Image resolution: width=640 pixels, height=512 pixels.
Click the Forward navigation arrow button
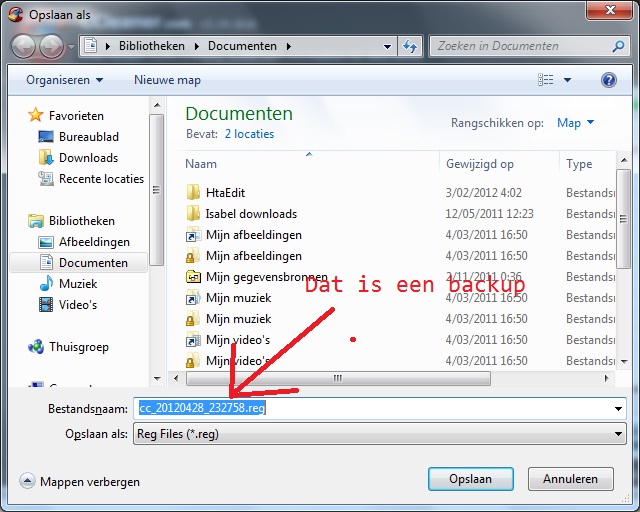coord(51,46)
